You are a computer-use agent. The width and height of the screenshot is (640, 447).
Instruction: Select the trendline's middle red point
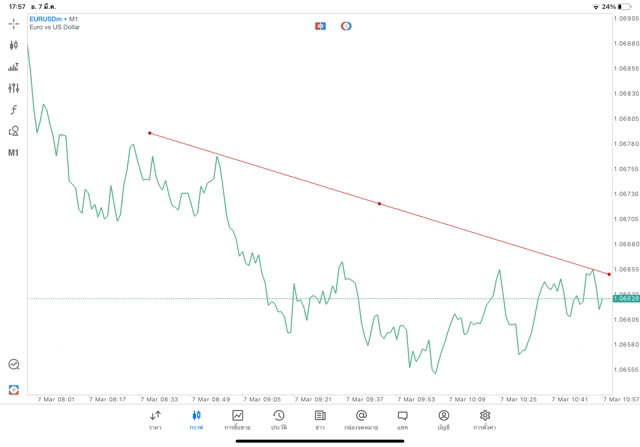(379, 203)
